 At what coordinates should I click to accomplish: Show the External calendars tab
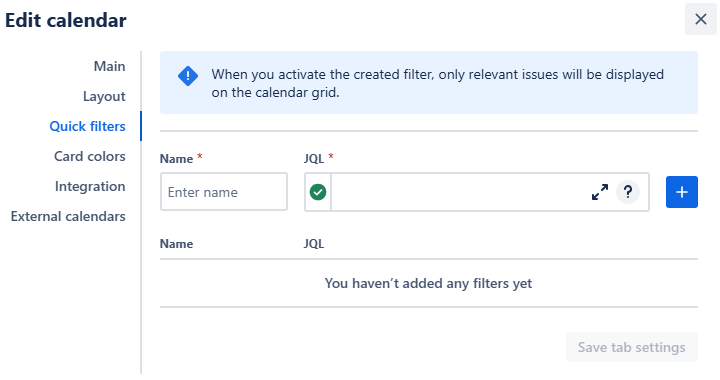(68, 216)
